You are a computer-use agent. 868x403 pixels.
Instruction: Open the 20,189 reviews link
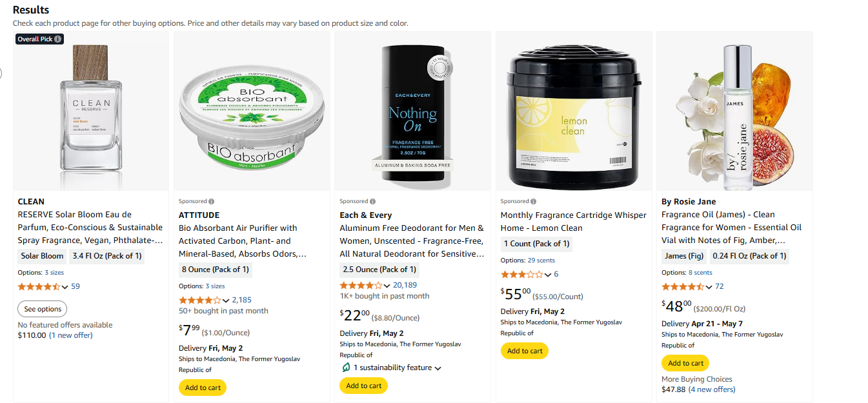point(405,285)
